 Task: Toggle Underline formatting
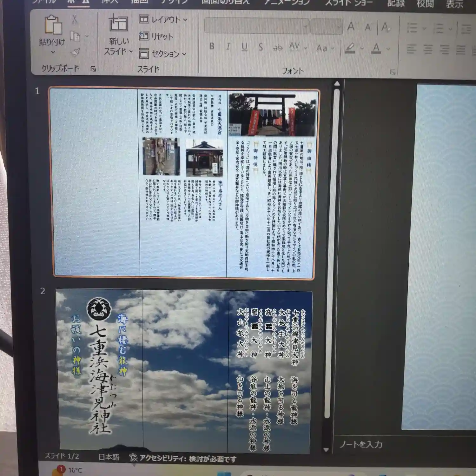coord(244,47)
